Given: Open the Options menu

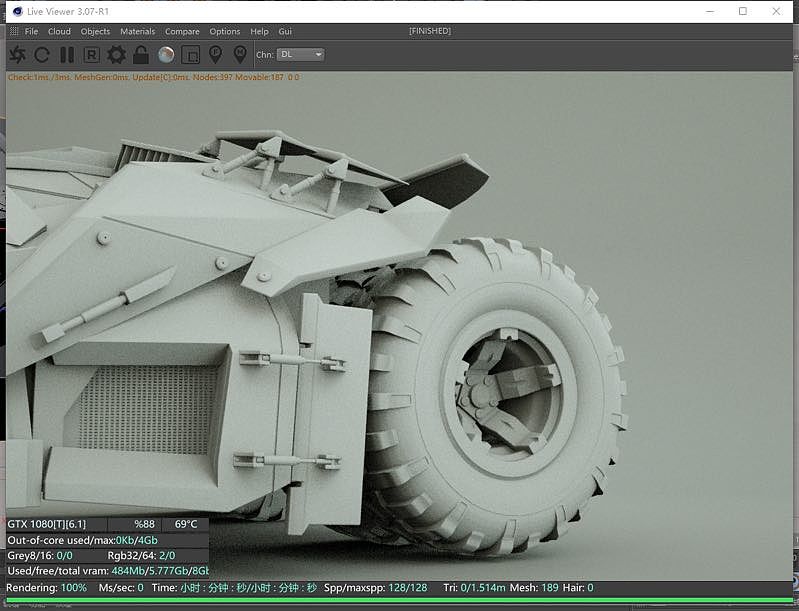Looking at the screenshot, I should click(225, 31).
